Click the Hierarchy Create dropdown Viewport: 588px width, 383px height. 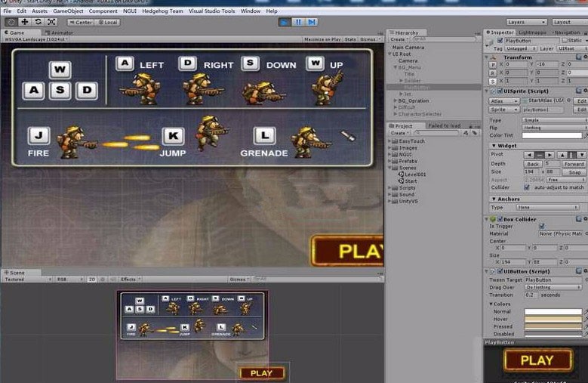click(399, 39)
